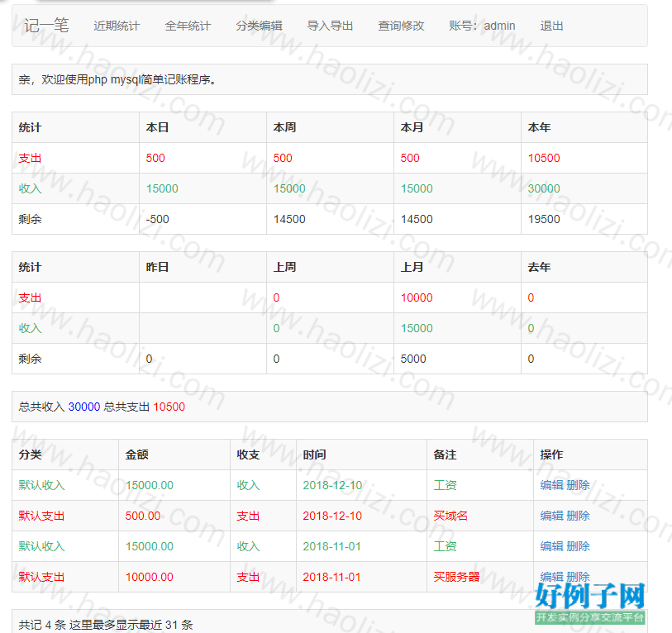Delete the 买服务器 record
This screenshot has height=633, width=672.
click(x=578, y=577)
